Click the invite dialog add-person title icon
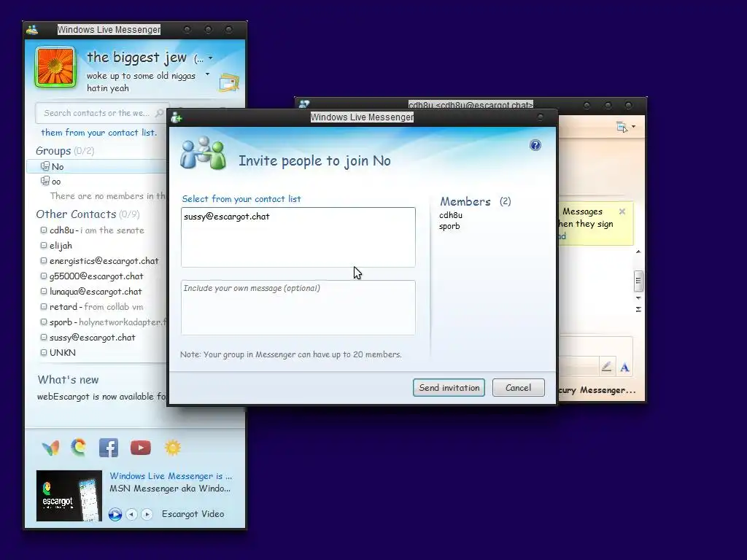The width and height of the screenshot is (747, 560). (177, 117)
